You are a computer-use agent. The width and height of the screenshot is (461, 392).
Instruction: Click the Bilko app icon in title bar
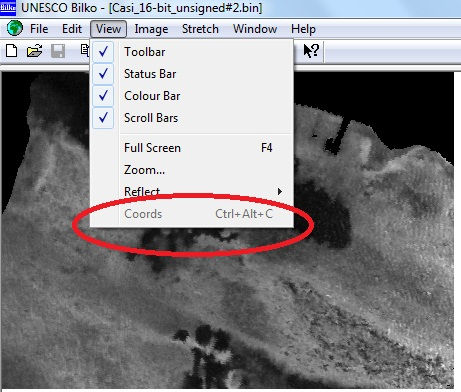click(8, 7)
